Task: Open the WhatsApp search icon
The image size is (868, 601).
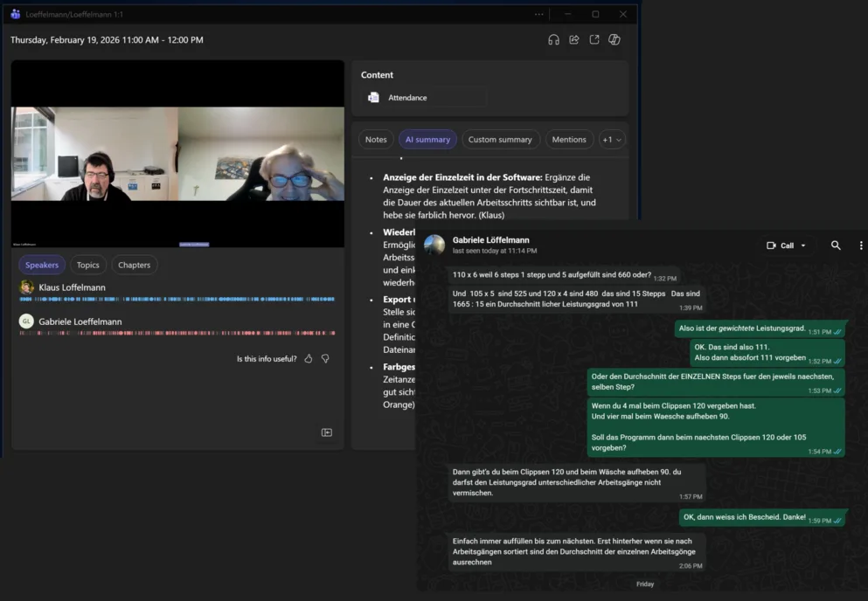Action: click(x=836, y=245)
